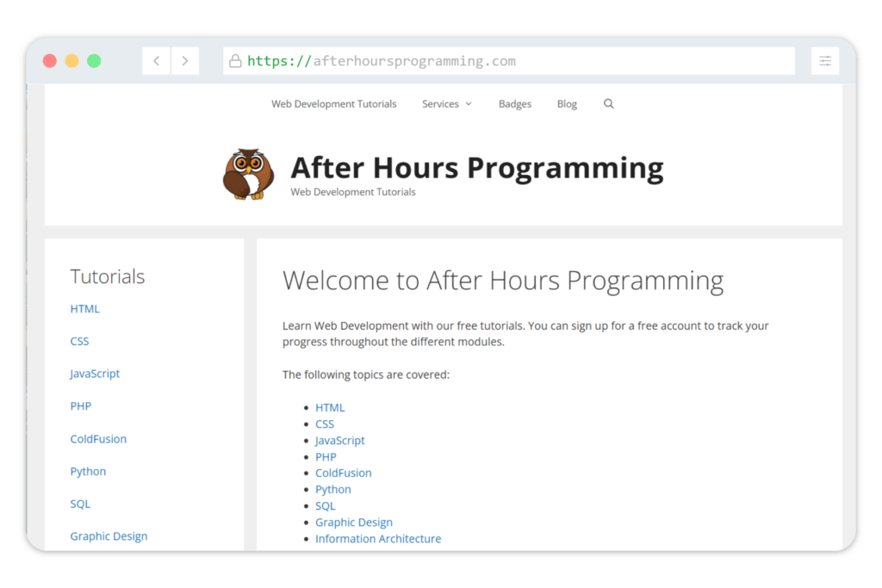882x588 pixels.
Task: Select ColdFusion in the topics bullet list
Action: 343,473
